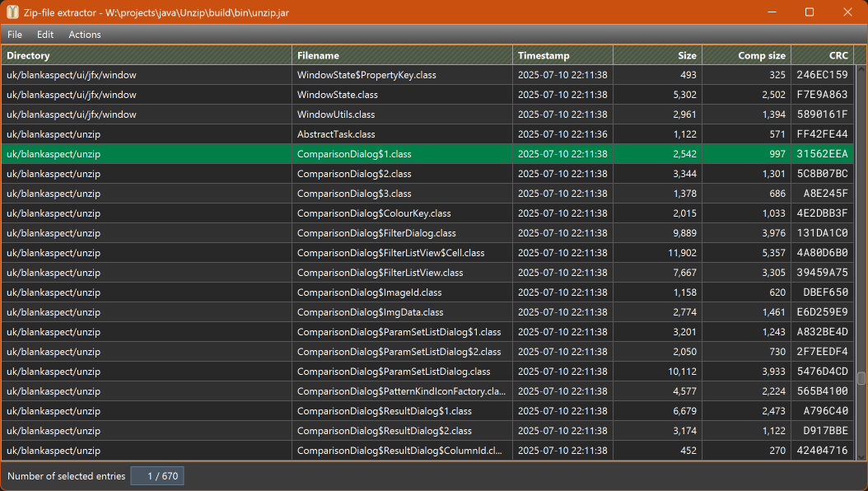Click the CRC value 5C8B07BC
This screenshot has width=868, height=491.
coord(822,174)
